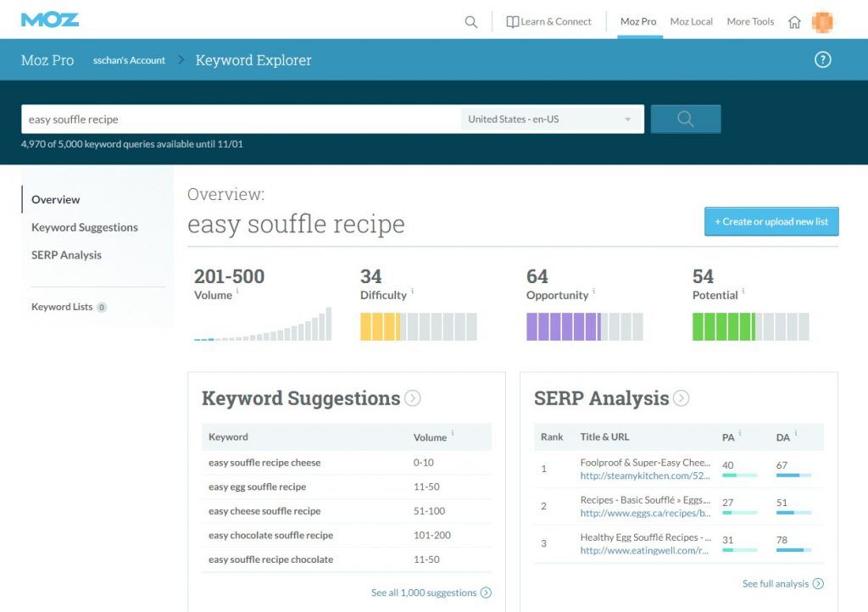Click the keyword queries available notice

click(x=131, y=144)
